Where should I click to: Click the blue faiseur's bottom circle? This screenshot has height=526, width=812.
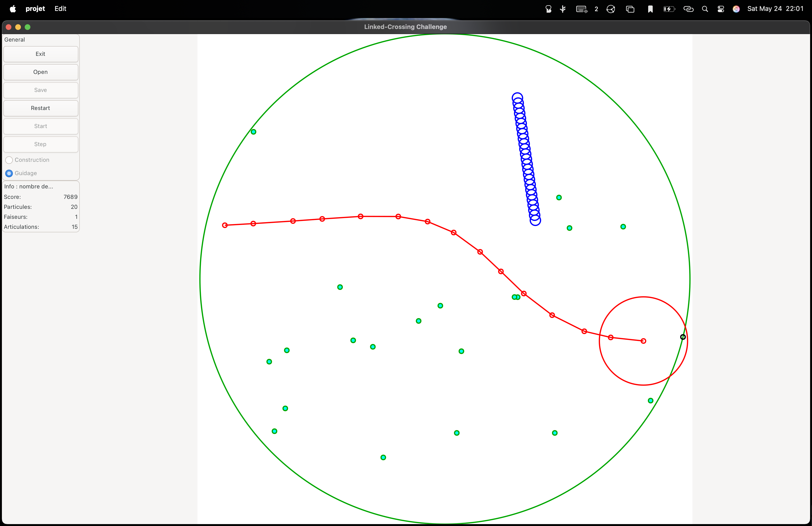[x=535, y=220]
